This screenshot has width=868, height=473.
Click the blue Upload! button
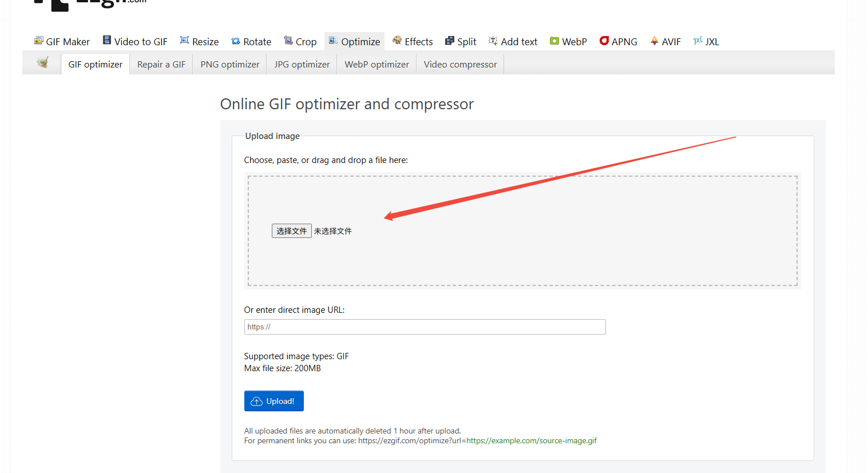(274, 401)
